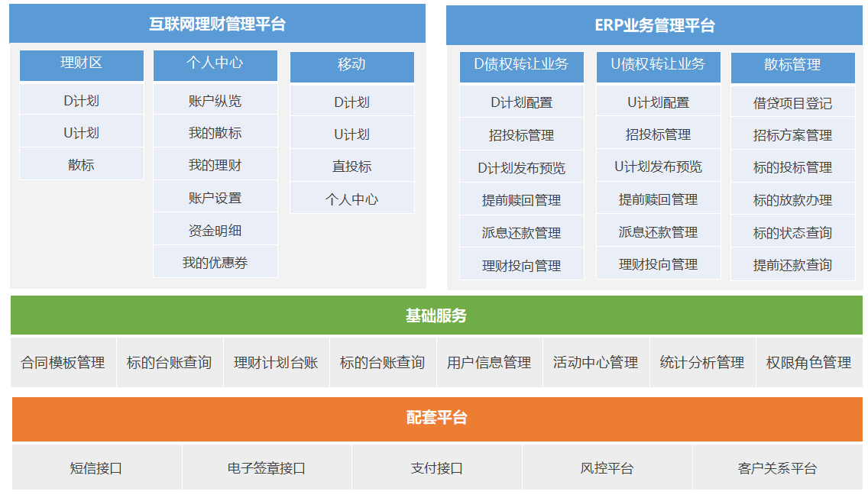Select 散标 under 理财区

[81, 164]
